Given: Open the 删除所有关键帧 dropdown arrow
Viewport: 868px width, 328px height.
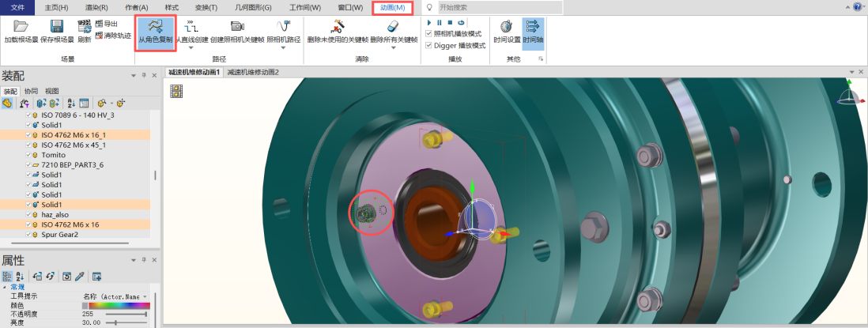Looking at the screenshot, I should click(x=393, y=48).
